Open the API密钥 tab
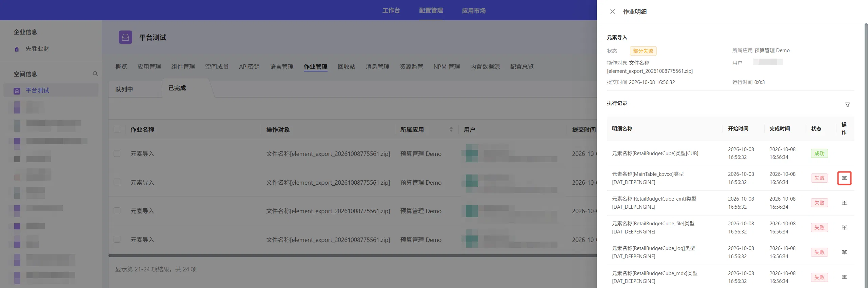The width and height of the screenshot is (868, 288). pos(249,67)
